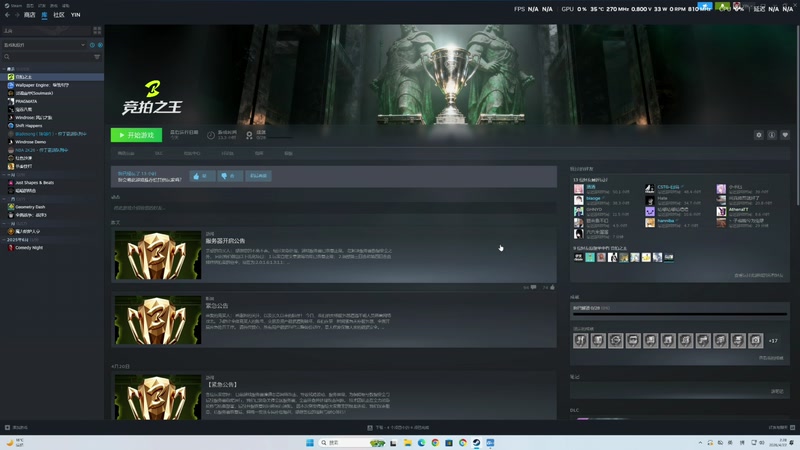Collapse the 2025 category above Comedy Night

[x=5, y=239]
